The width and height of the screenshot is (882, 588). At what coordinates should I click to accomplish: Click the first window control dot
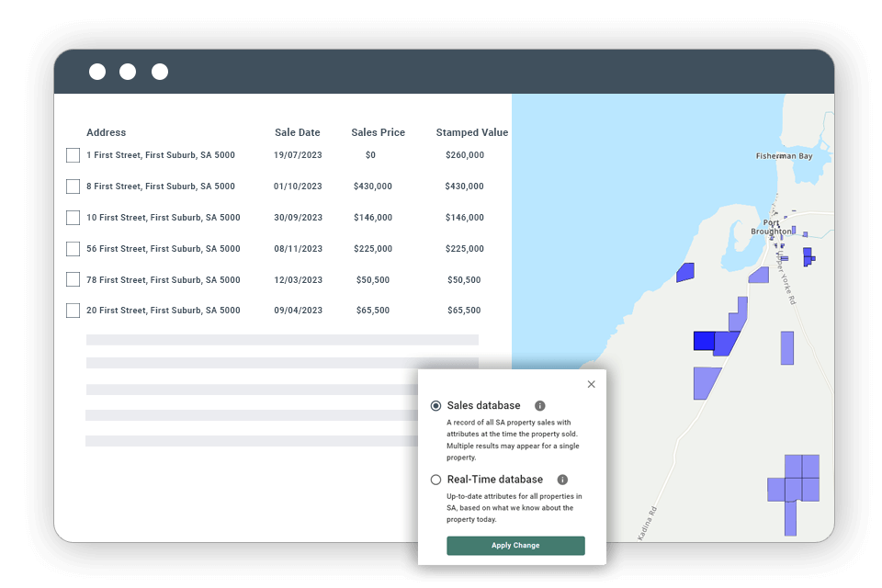click(96, 71)
